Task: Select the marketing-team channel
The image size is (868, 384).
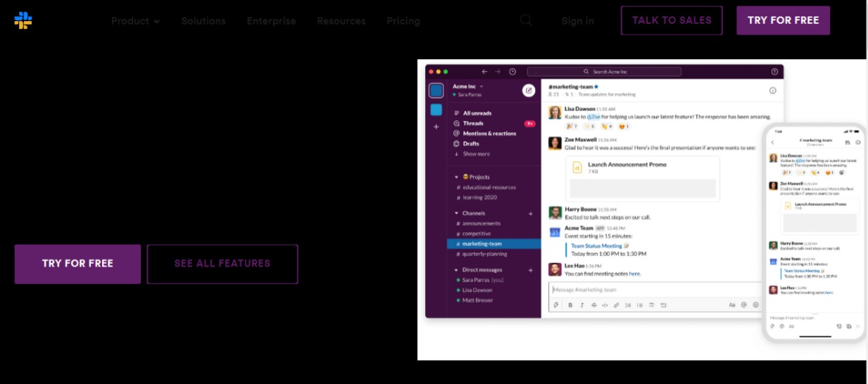Action: click(x=493, y=244)
